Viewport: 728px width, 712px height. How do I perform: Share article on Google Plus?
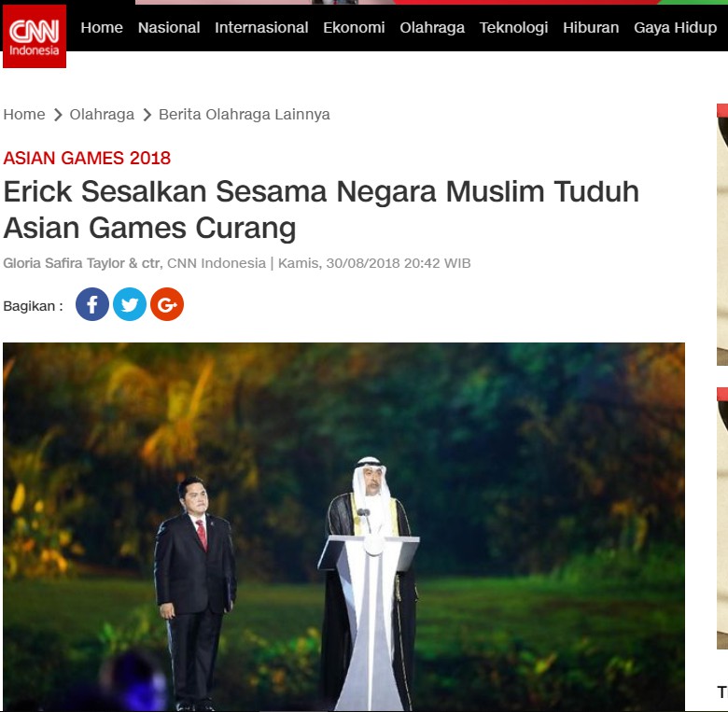167,304
